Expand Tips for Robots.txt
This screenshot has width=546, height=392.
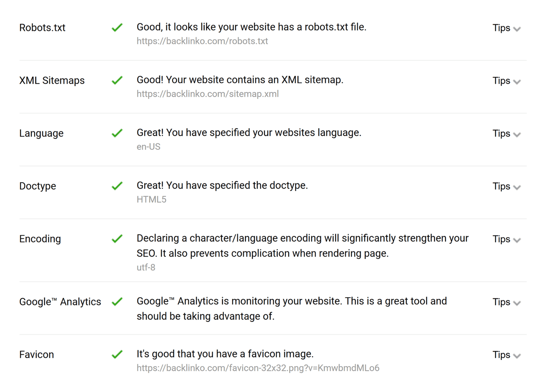pyautogui.click(x=507, y=28)
